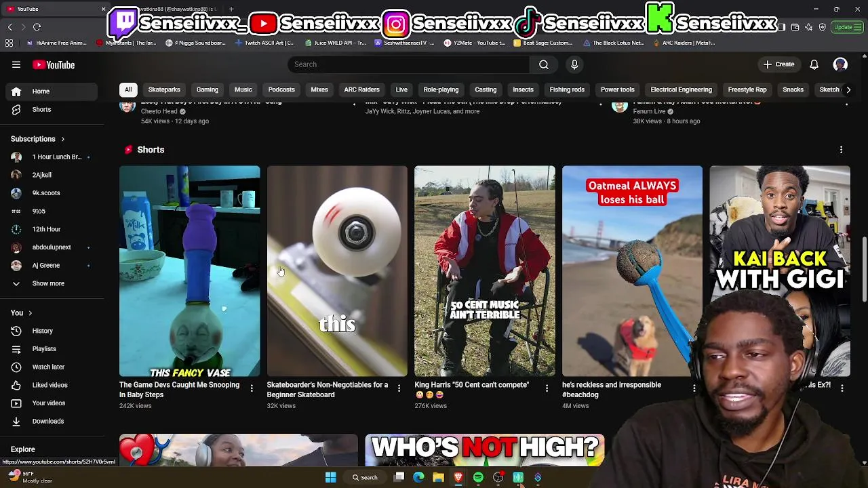Select the Podcasts chip
Screen dimensions: 868x488
point(281,89)
